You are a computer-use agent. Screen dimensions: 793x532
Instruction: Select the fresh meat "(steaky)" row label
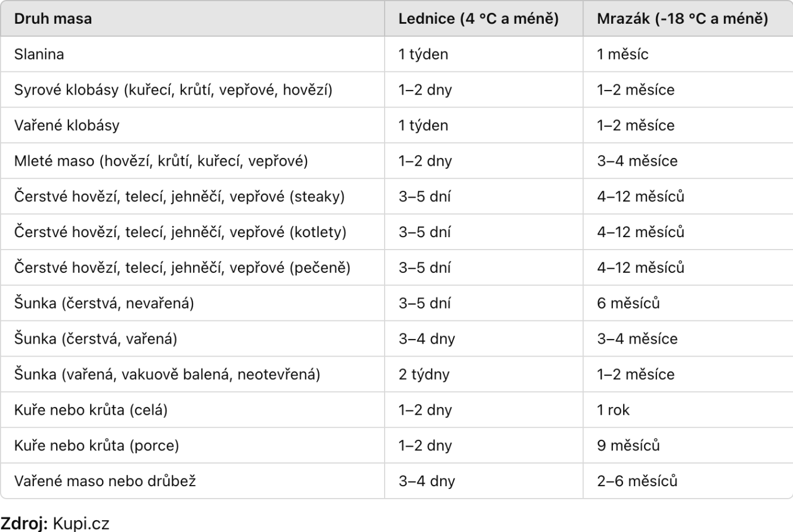tap(179, 196)
